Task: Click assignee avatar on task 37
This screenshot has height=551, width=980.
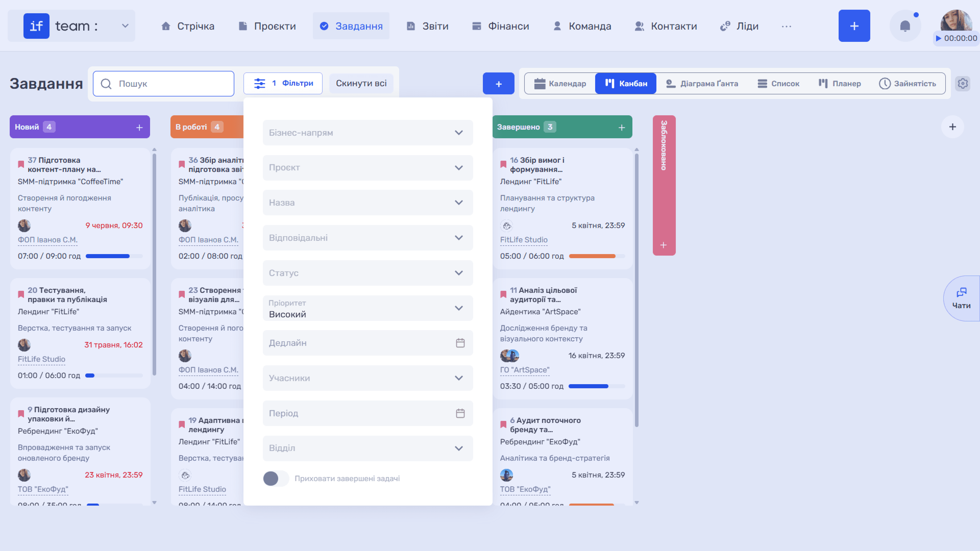Action: (x=24, y=226)
